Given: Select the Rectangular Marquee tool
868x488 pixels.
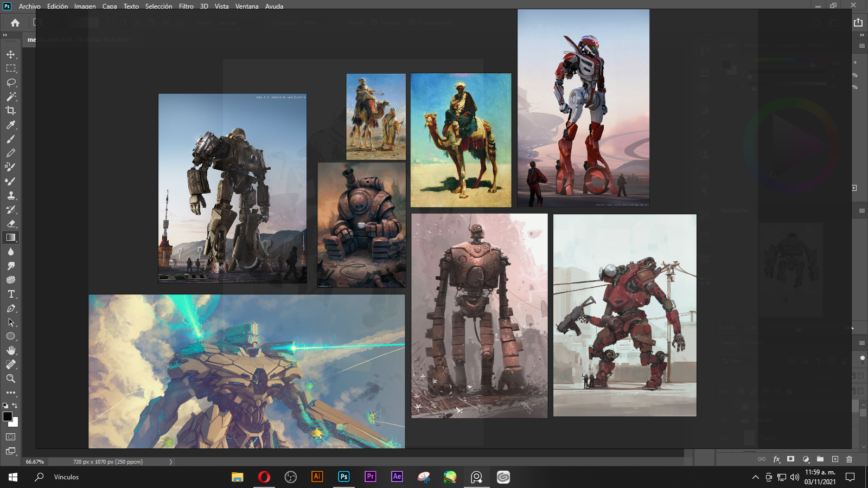Looking at the screenshot, I should point(11,68).
